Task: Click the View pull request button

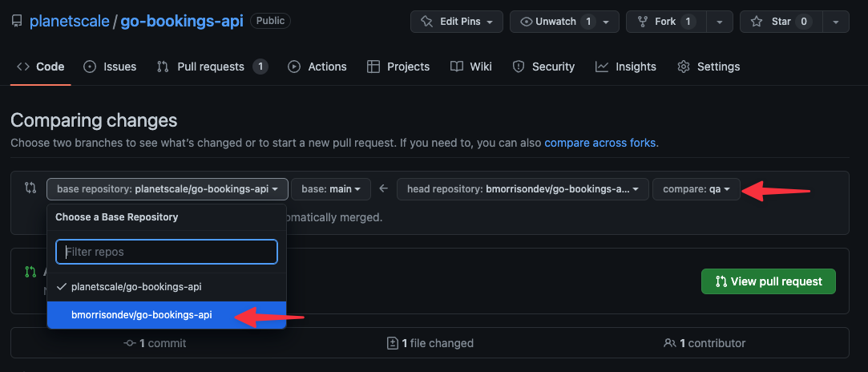Action: [x=769, y=281]
